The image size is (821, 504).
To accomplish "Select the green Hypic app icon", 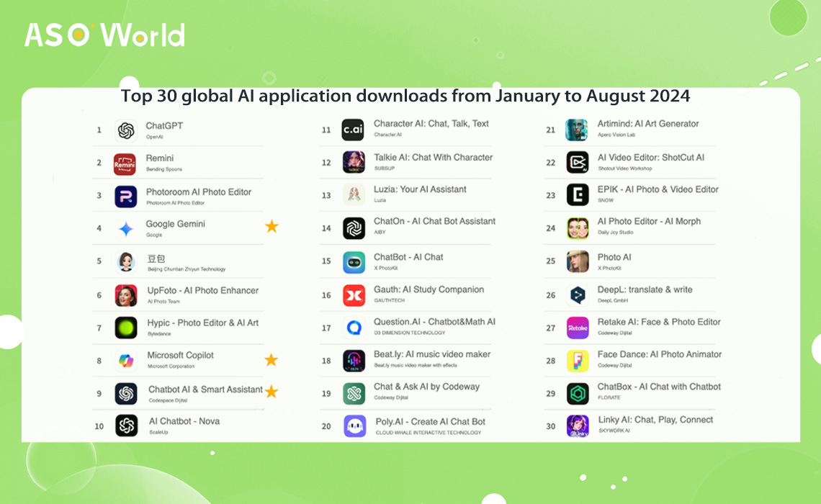I will [x=125, y=328].
